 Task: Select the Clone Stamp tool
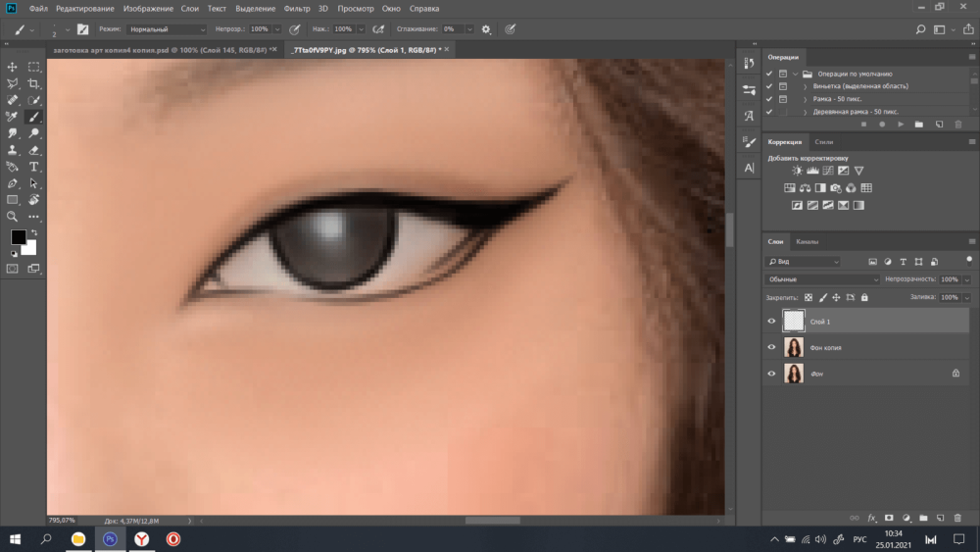coord(13,150)
